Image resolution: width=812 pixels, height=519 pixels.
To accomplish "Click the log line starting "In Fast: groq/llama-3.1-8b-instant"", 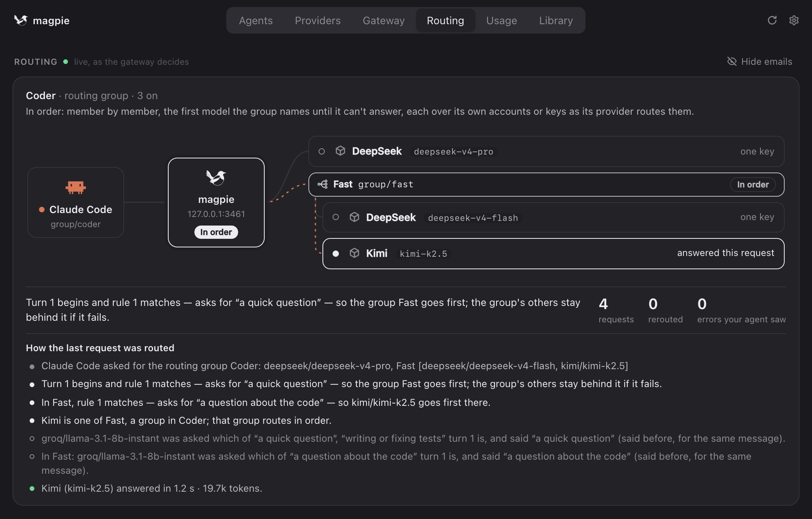I will (396, 463).
